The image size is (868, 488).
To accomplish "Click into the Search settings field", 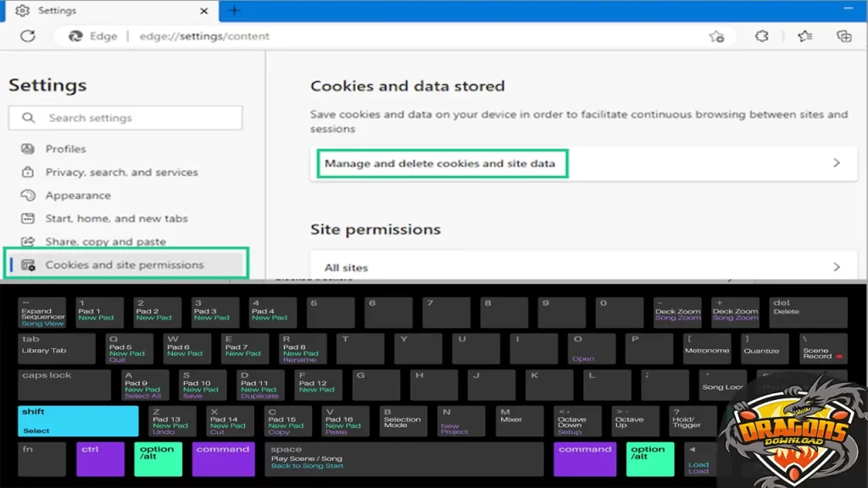I will (136, 119).
